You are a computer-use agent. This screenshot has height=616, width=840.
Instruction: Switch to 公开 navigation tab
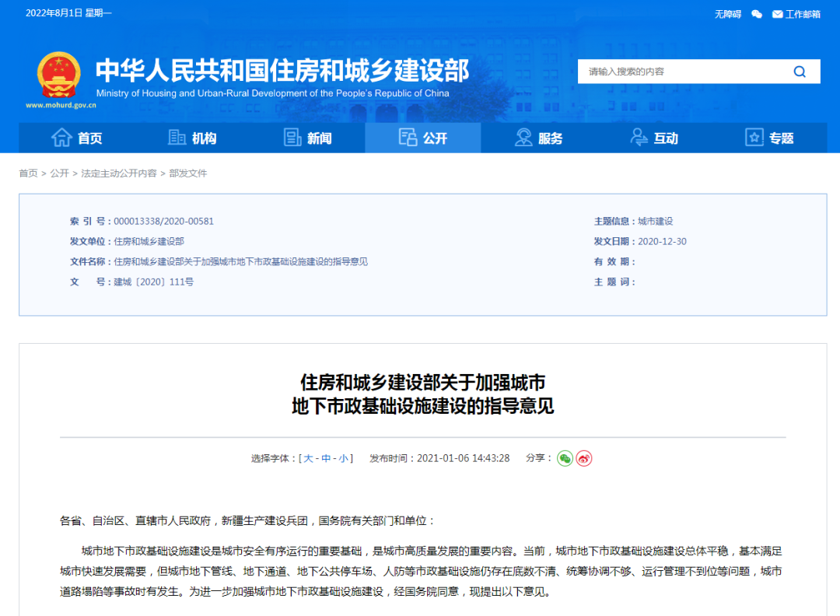422,138
